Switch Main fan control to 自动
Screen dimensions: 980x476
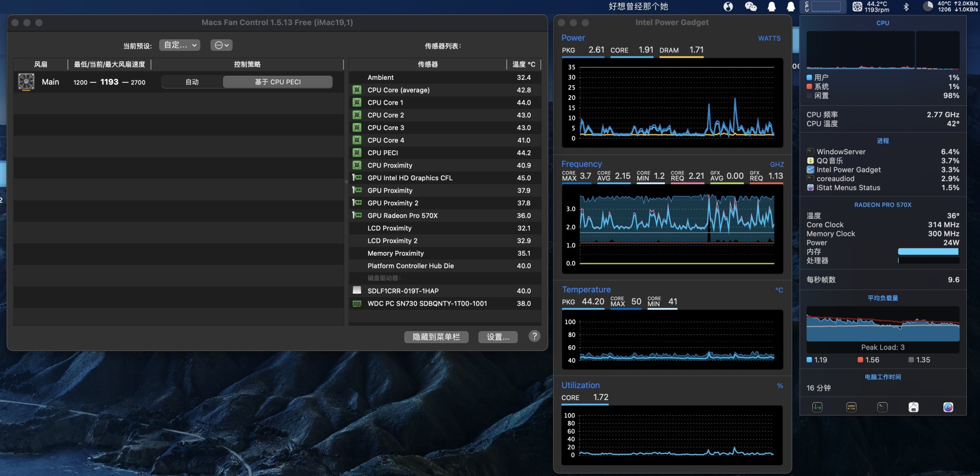[192, 82]
